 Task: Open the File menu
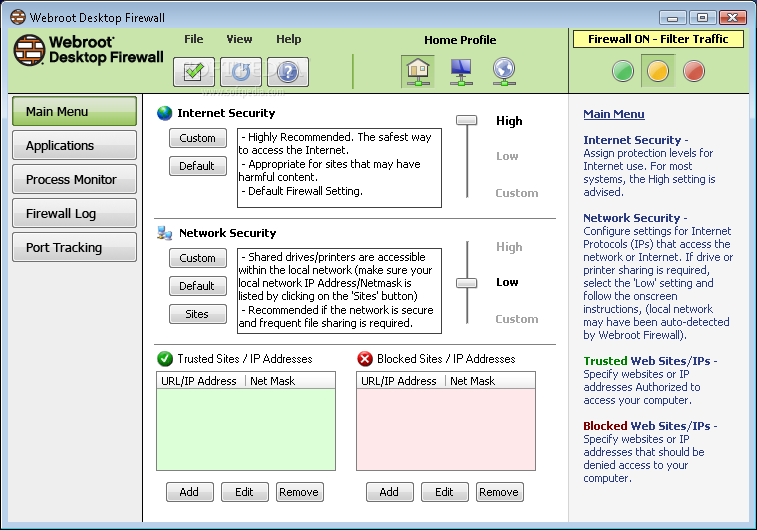(194, 39)
